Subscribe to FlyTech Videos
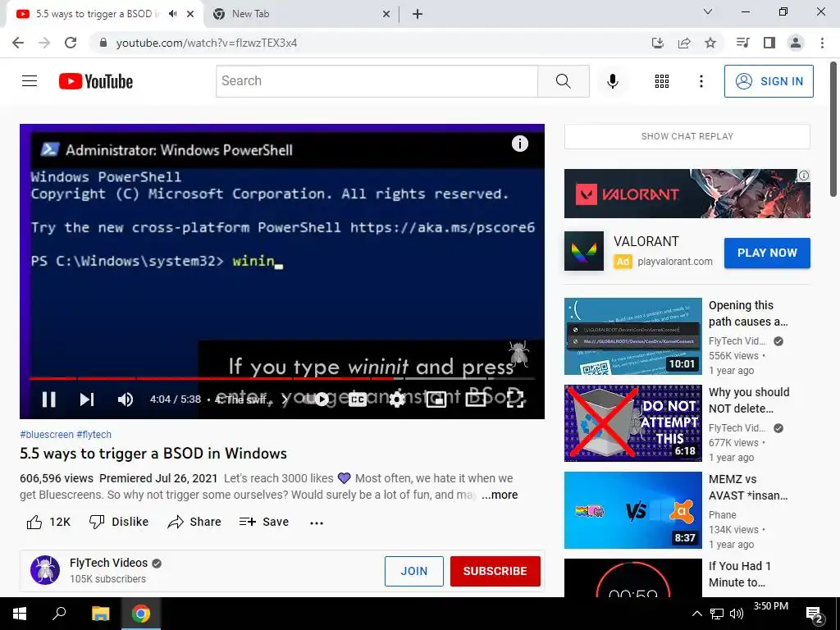 pyautogui.click(x=495, y=571)
